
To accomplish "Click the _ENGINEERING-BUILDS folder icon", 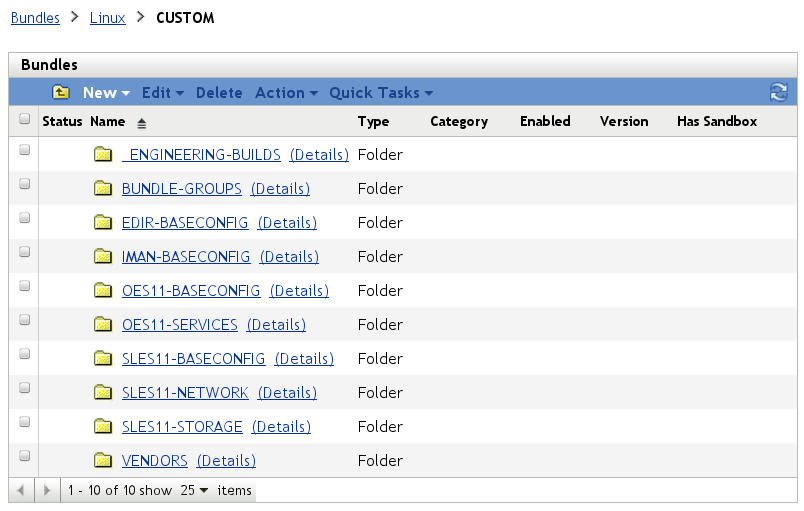I will pyautogui.click(x=102, y=155).
